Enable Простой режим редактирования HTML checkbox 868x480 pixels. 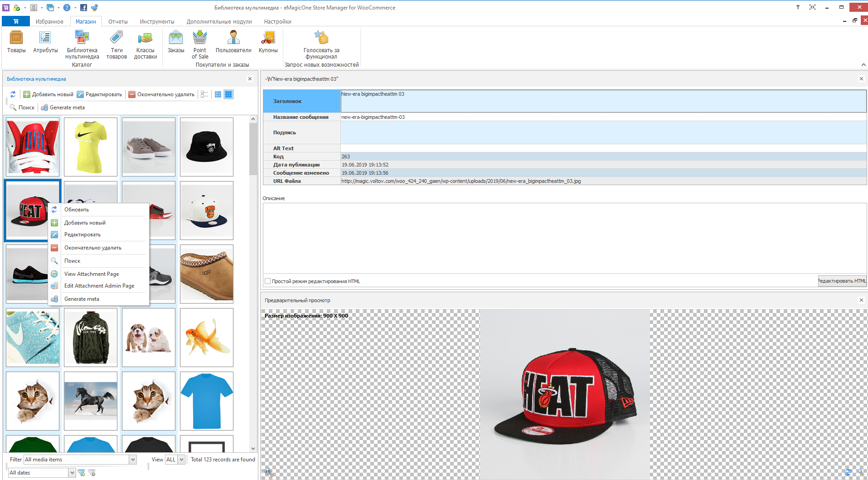click(268, 281)
